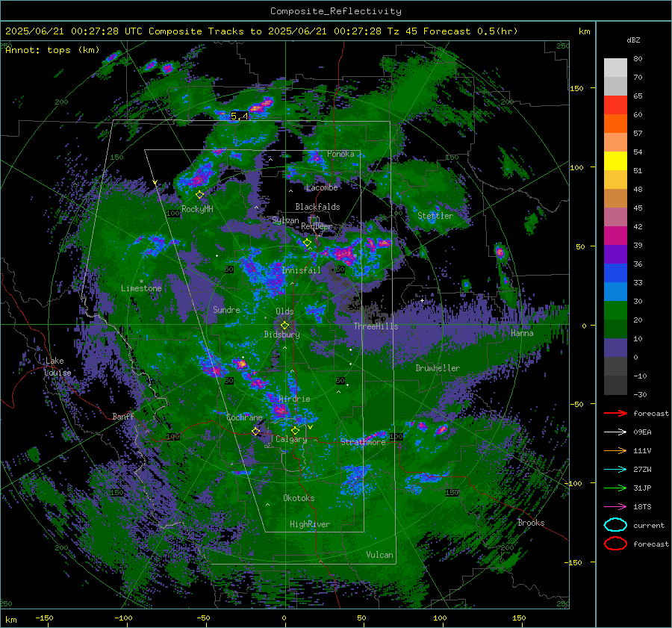Click the red forecast arrow in legend
The height and width of the screenshot is (628, 672).
[x=615, y=413]
